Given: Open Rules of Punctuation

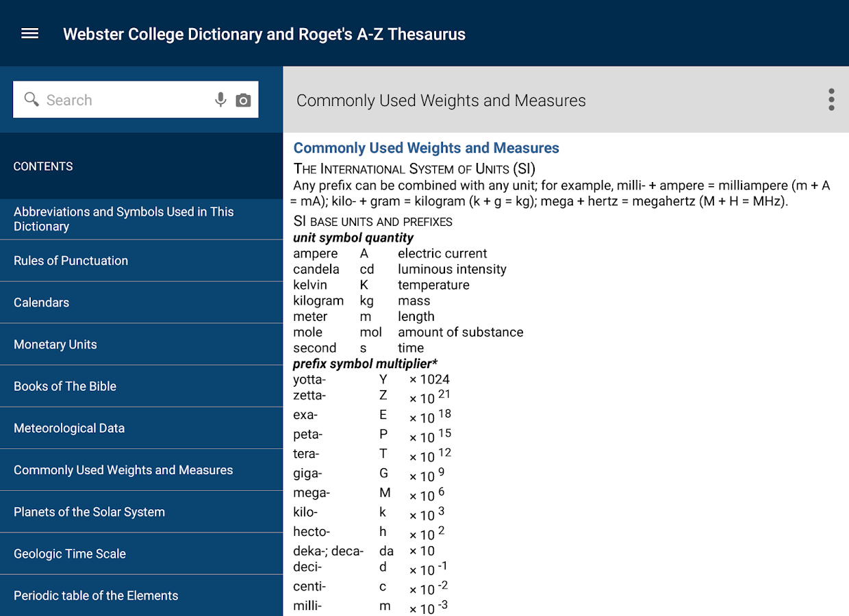Looking at the screenshot, I should pos(141,261).
